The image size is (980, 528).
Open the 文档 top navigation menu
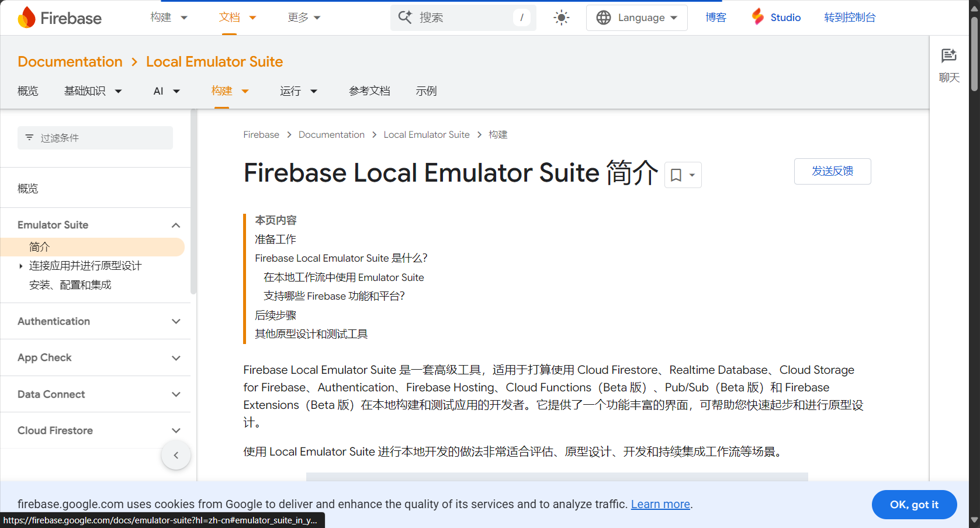point(237,18)
